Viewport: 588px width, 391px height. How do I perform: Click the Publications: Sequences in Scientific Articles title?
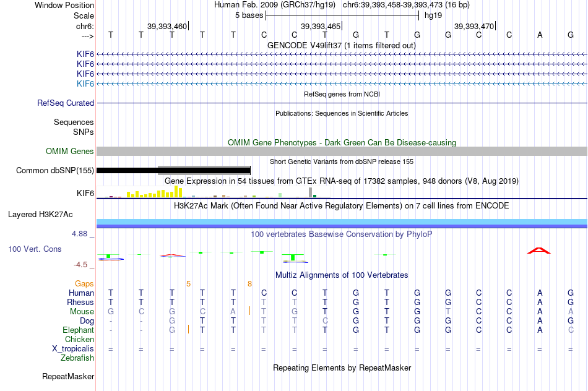342,113
